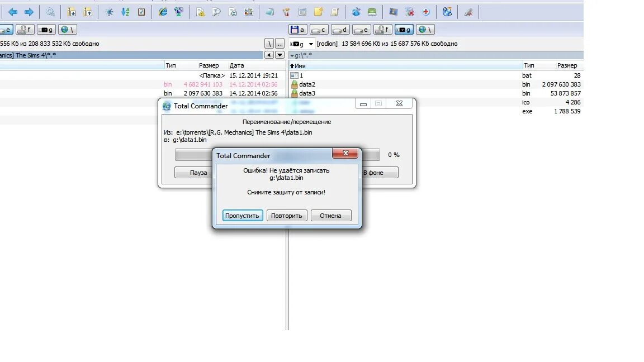Screen dimensions: 644x362
Task: Click the blue notepad toolbar icon
Action: 270,12
